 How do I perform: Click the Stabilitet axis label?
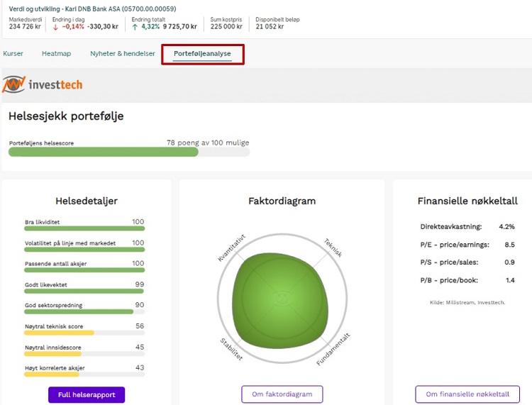231,349
